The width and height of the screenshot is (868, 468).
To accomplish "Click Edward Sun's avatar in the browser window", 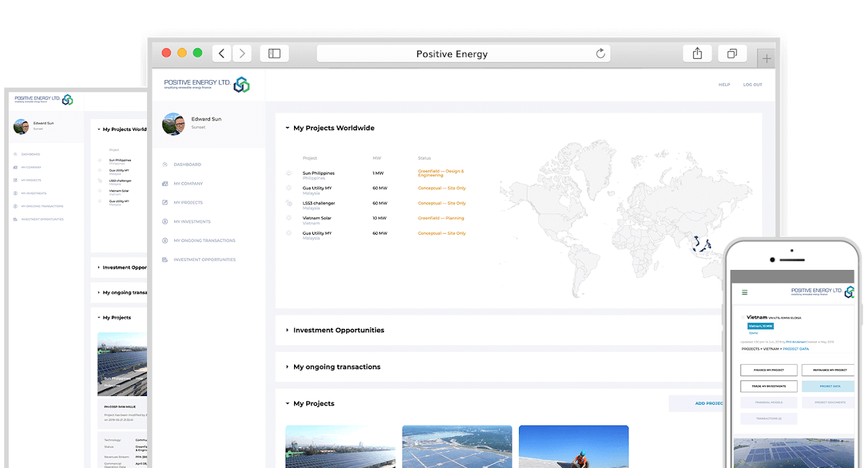I will click(x=173, y=124).
